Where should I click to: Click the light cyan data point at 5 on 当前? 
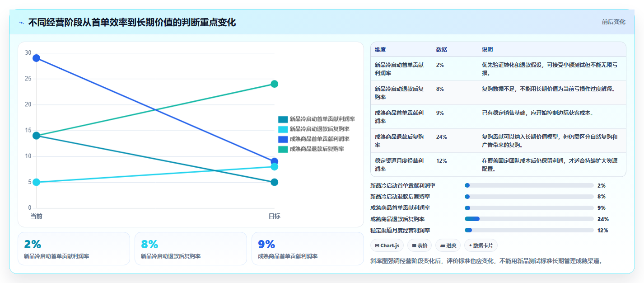point(36,182)
